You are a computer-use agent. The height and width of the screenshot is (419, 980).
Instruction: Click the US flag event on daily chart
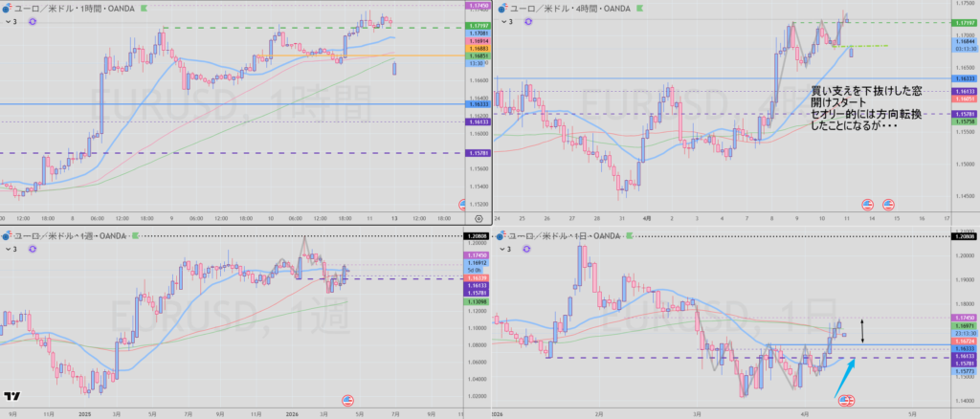(x=847, y=399)
